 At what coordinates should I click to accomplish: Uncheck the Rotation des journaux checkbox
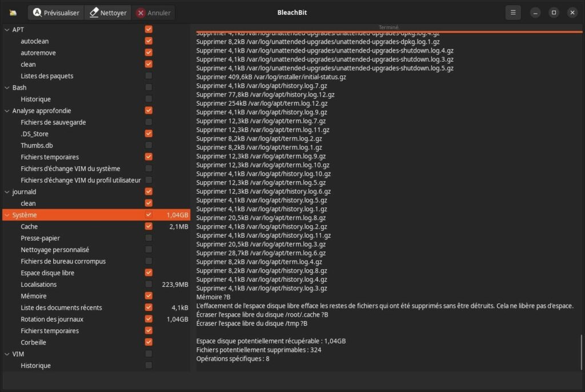[149, 318]
